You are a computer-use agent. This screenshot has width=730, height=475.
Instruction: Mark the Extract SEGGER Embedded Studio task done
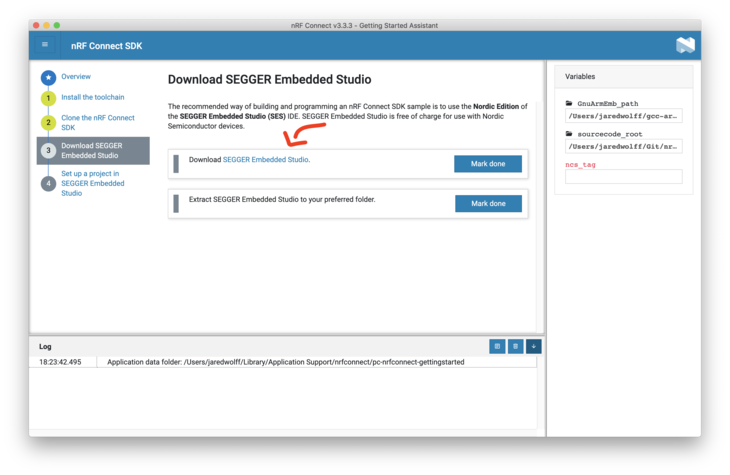pyautogui.click(x=488, y=204)
